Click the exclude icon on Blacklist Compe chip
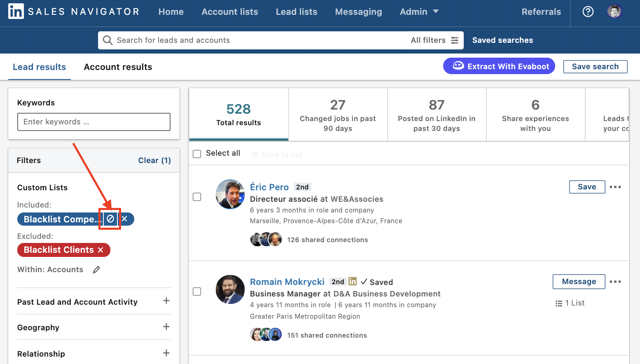This screenshot has width=640, height=364. [x=110, y=219]
